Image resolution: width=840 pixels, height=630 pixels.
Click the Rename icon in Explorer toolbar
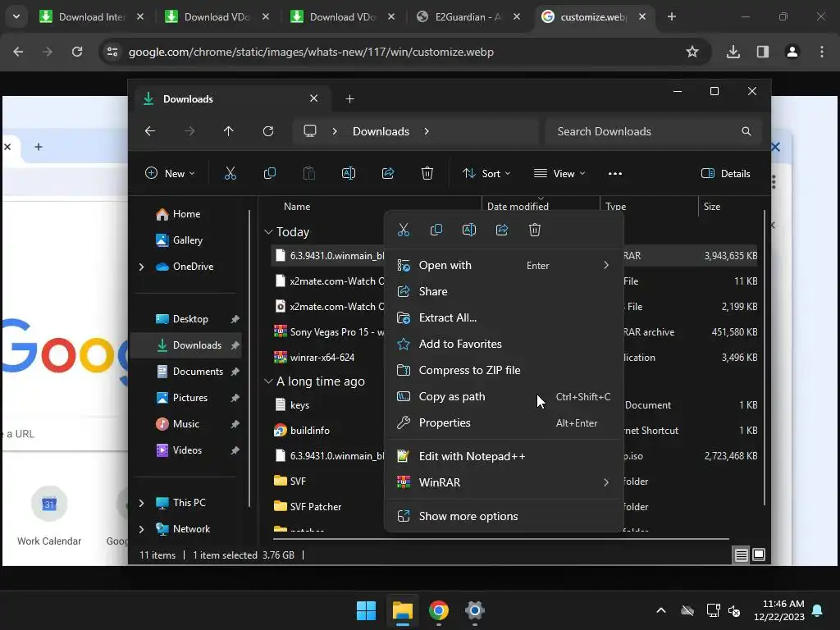[x=348, y=173]
